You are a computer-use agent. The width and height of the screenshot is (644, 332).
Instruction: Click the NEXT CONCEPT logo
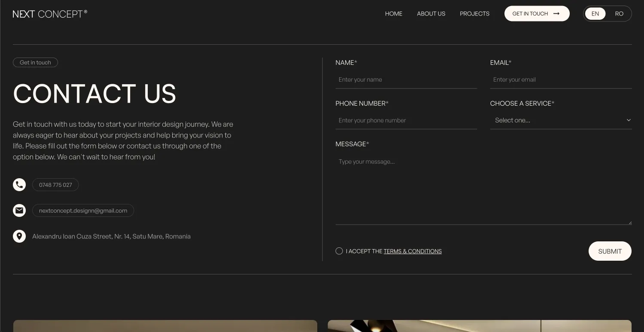click(x=49, y=13)
